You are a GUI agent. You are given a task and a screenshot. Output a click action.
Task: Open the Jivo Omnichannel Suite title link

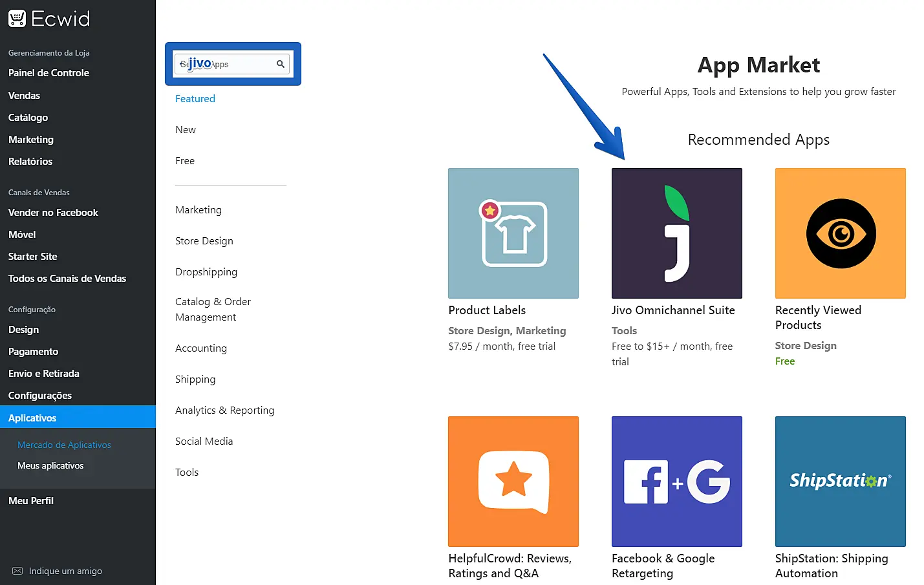point(673,310)
